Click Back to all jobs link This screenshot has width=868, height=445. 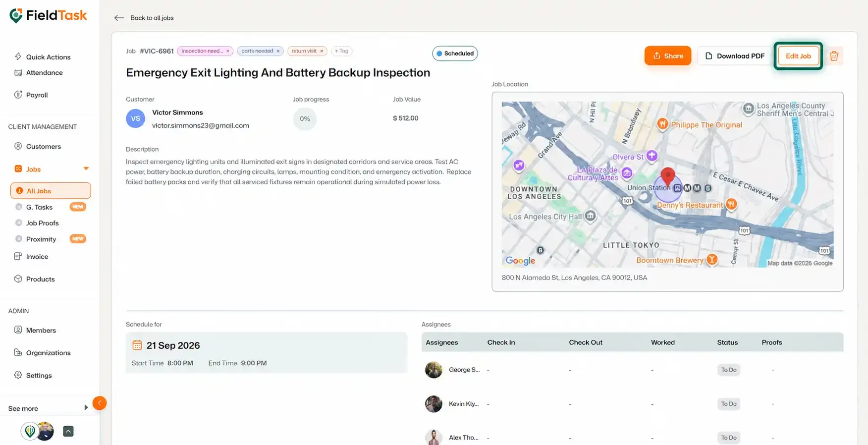152,18
